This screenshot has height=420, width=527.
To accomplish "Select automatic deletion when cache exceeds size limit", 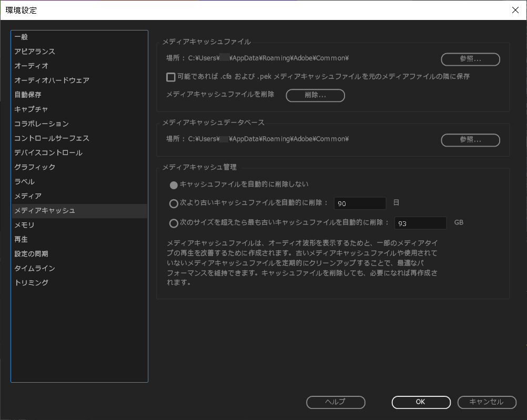I will [174, 223].
